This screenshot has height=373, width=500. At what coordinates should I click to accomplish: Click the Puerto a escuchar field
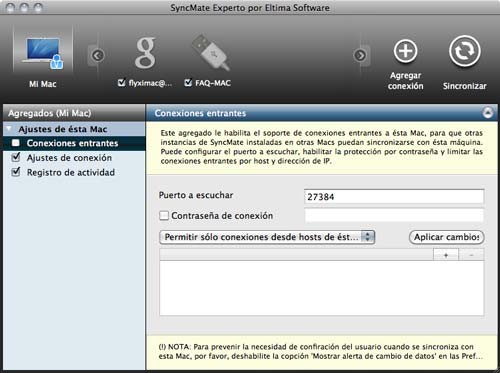(394, 197)
